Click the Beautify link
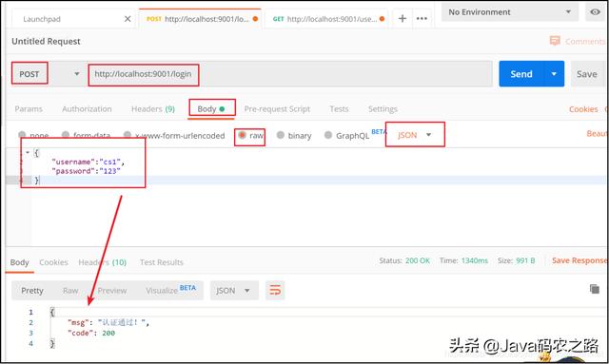The height and width of the screenshot is (364, 609). click(598, 133)
